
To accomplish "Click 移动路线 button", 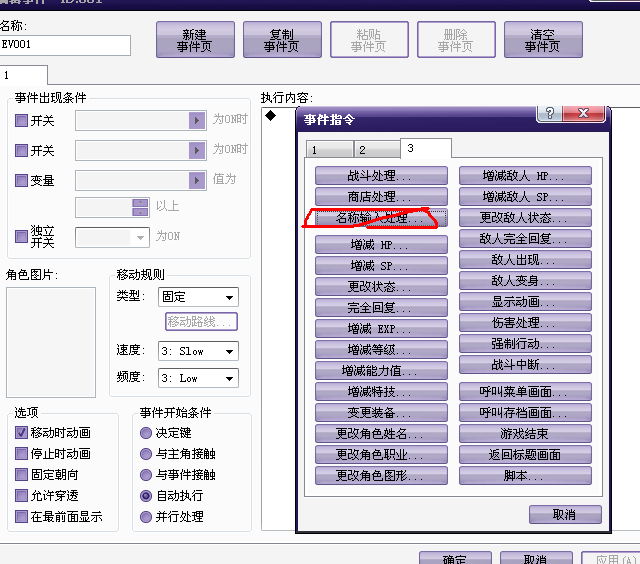I will pyautogui.click(x=201, y=322).
